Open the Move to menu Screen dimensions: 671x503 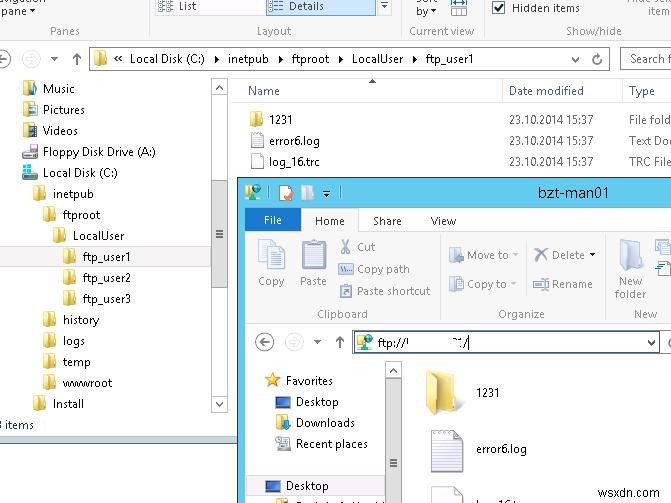[x=483, y=255]
